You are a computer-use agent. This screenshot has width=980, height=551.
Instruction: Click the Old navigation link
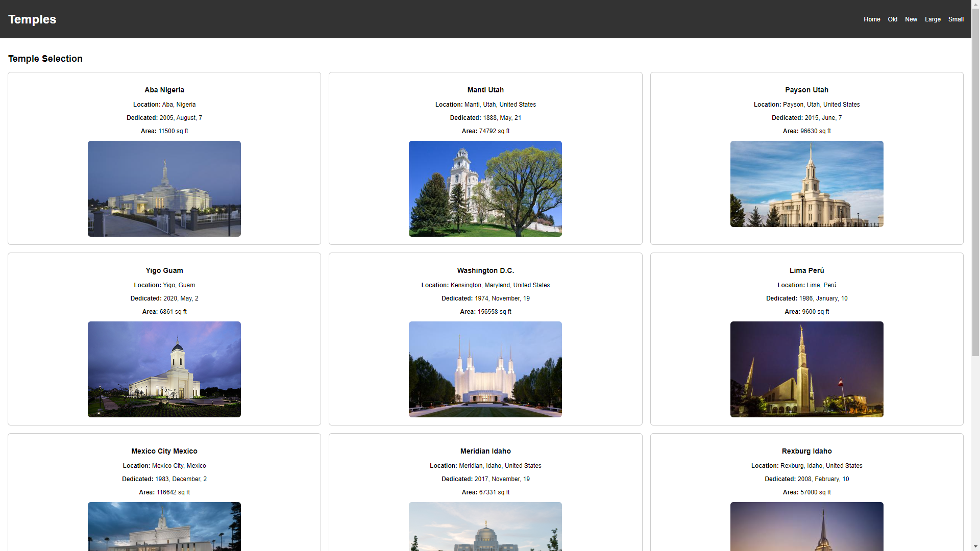tap(892, 19)
